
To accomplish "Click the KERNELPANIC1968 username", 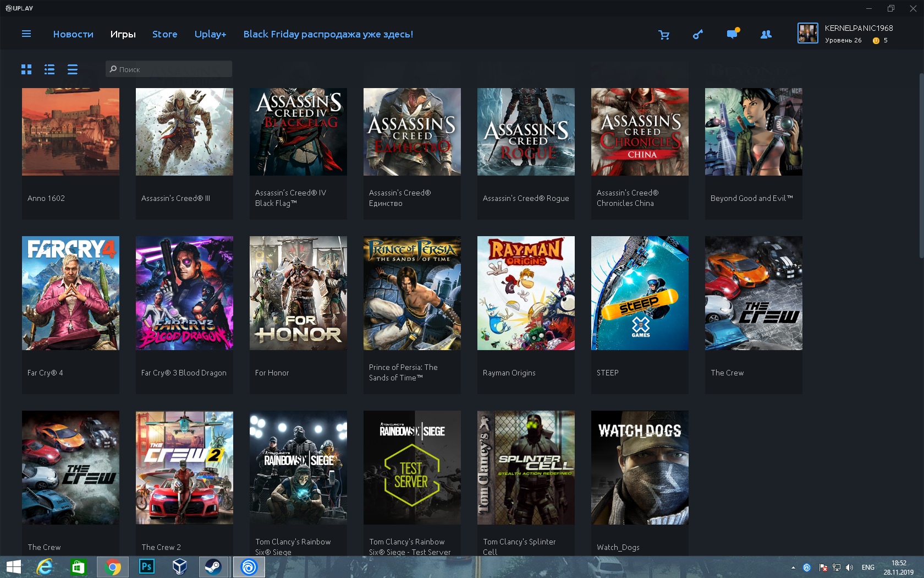I will [x=859, y=28].
